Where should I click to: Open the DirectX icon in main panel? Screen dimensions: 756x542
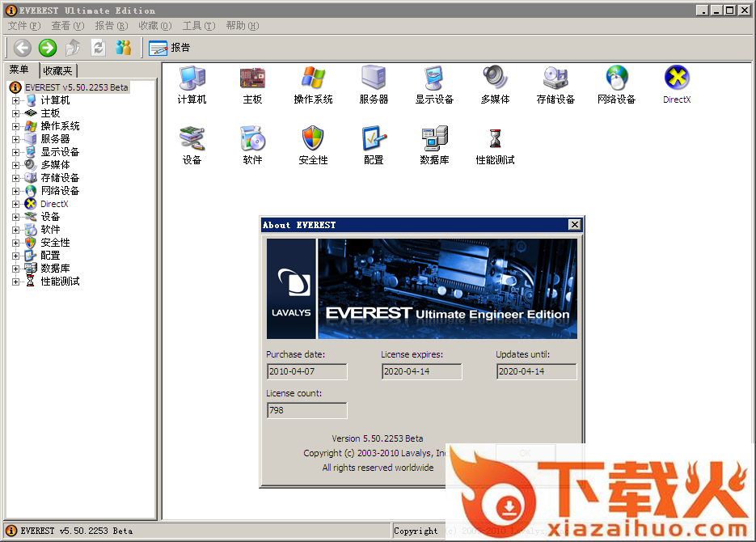click(x=677, y=79)
